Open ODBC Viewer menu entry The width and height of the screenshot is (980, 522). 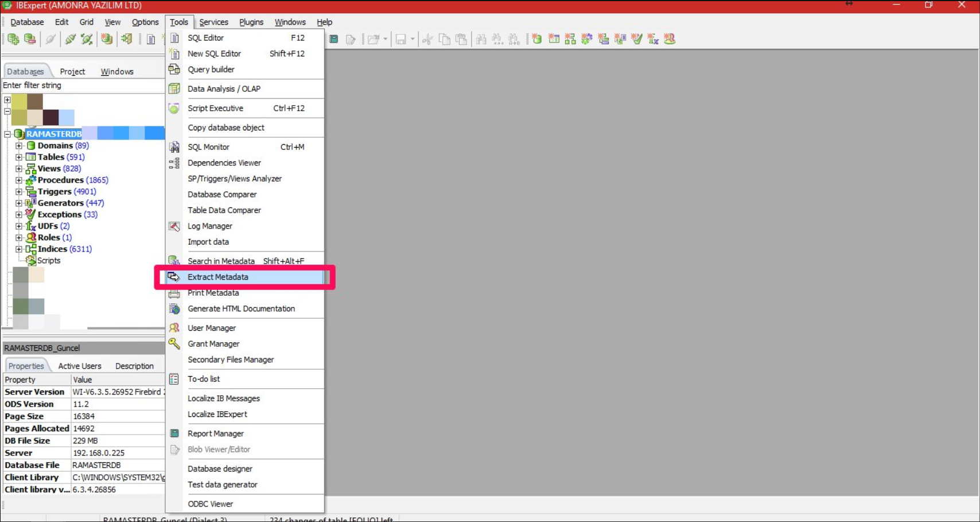[245, 504]
